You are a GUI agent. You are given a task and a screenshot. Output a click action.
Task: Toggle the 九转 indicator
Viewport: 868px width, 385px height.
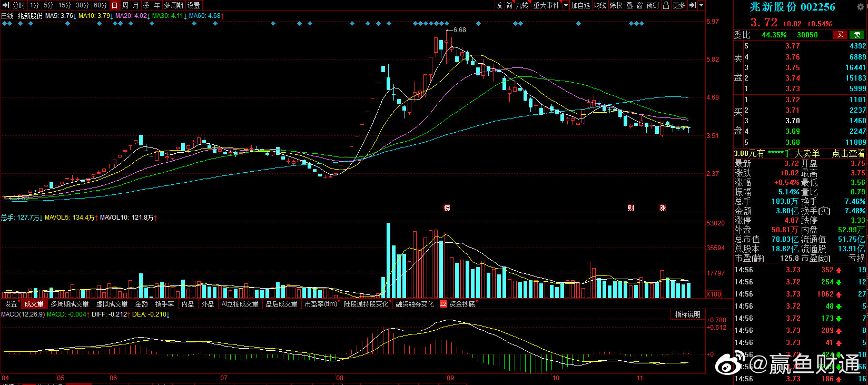522,5
